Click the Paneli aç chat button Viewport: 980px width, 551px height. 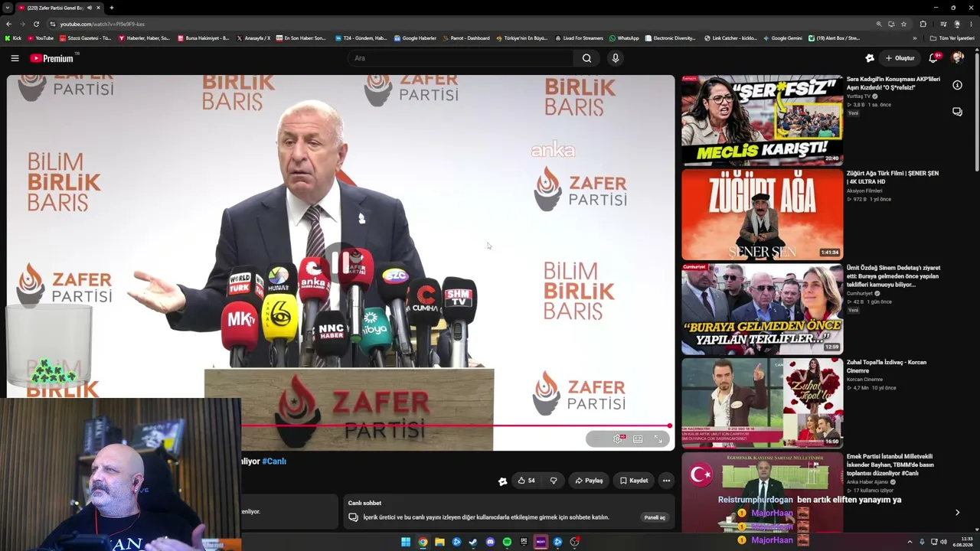(x=655, y=517)
